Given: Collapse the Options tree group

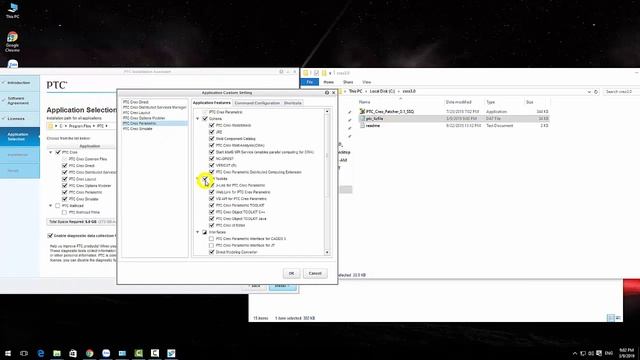Looking at the screenshot, I should tap(198, 119).
